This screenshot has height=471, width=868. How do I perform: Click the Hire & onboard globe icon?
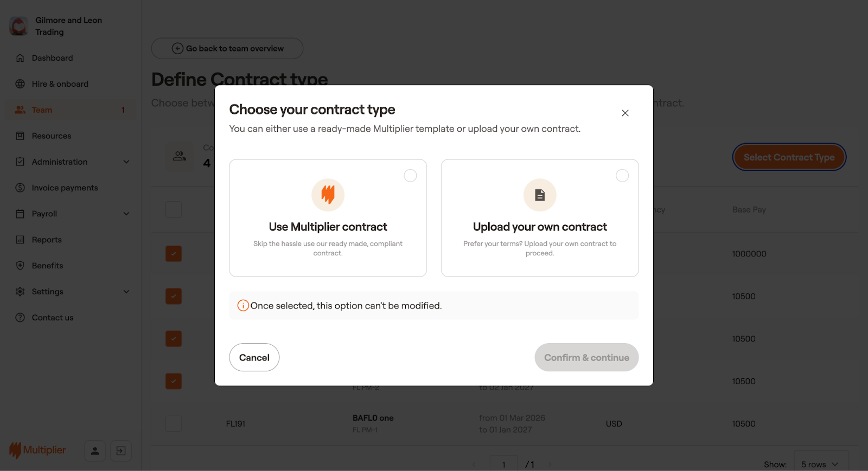(20, 84)
